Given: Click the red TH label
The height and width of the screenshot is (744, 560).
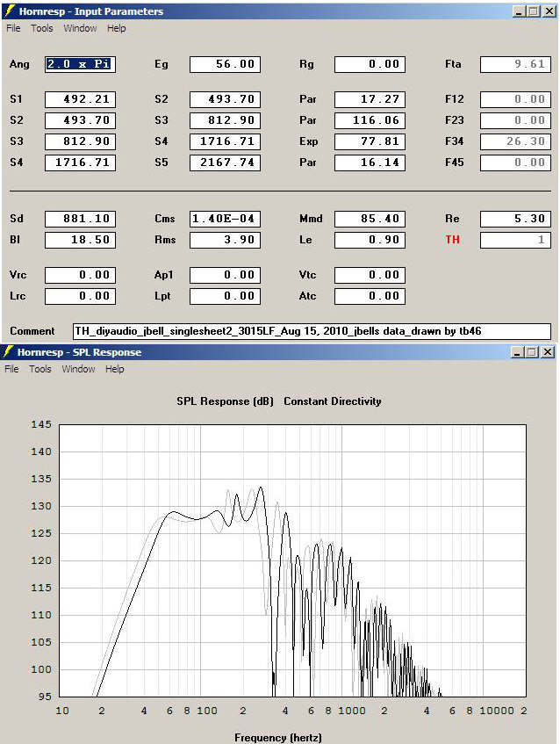Looking at the screenshot, I should [x=452, y=240].
